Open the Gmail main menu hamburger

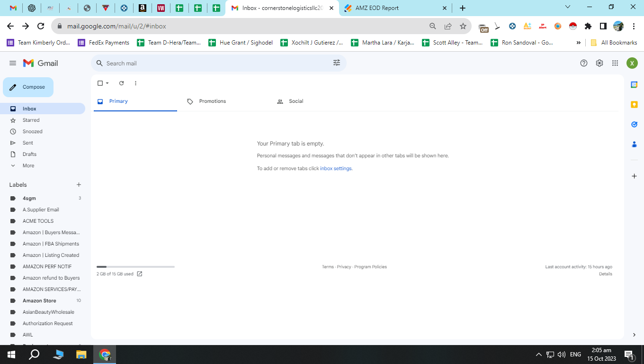[x=13, y=63]
